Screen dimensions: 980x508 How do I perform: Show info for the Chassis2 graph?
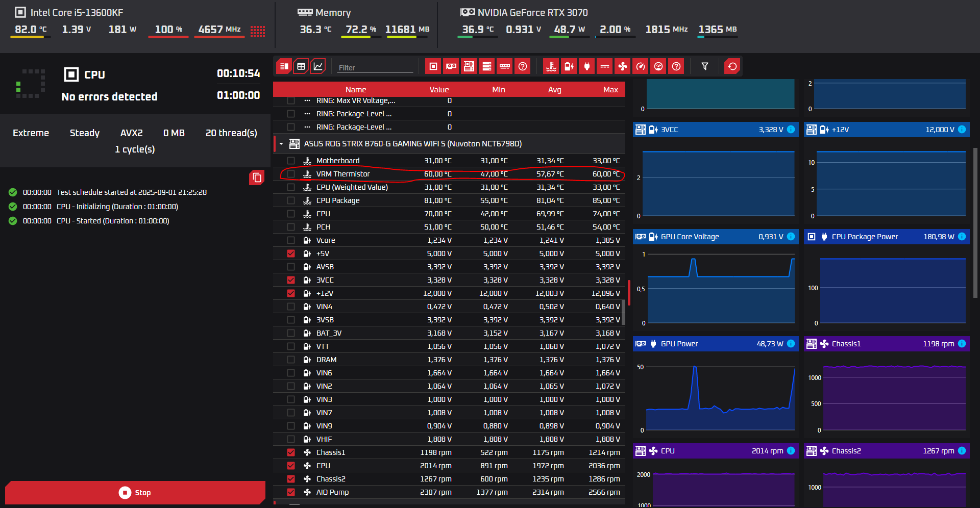(x=962, y=451)
